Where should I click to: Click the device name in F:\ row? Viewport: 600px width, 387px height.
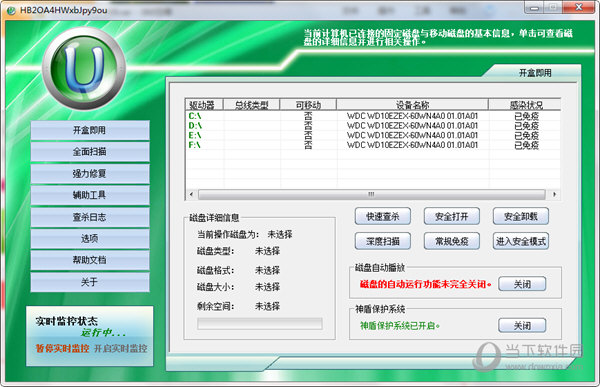click(412, 145)
